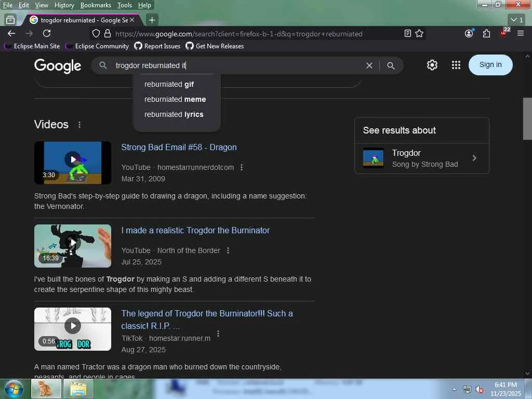Show hidden system tray icons
Viewport: 532px width, 399px height.
[454, 389]
